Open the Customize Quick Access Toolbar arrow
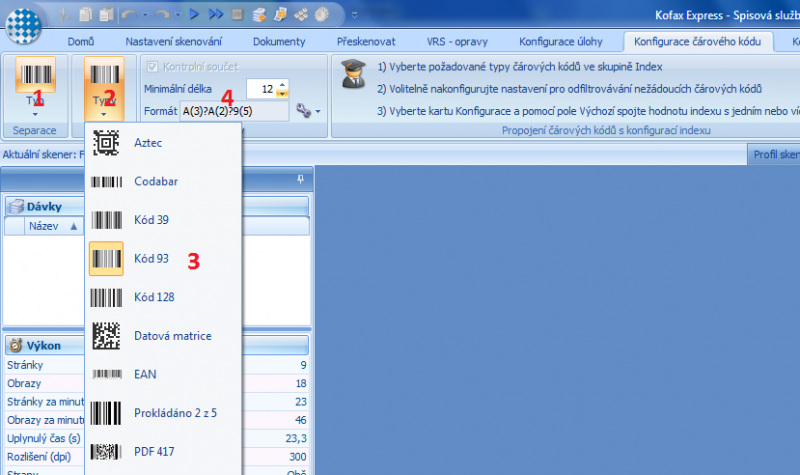 click(x=355, y=15)
